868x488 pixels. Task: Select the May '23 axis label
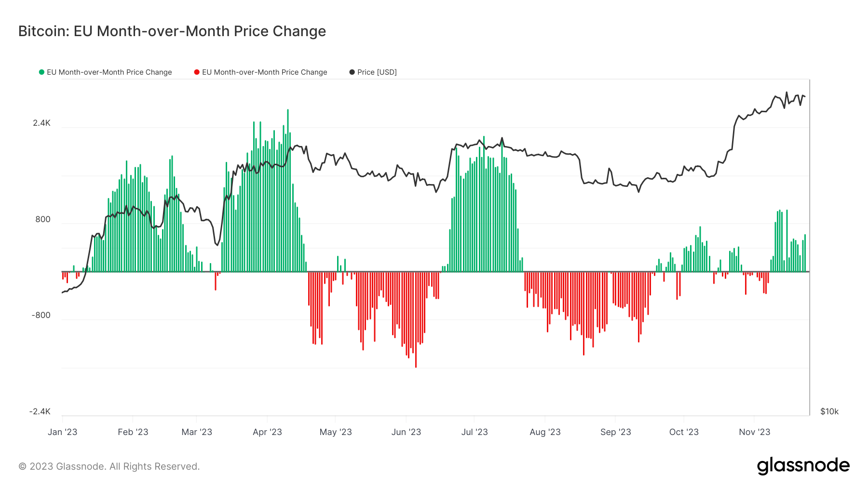(336, 432)
